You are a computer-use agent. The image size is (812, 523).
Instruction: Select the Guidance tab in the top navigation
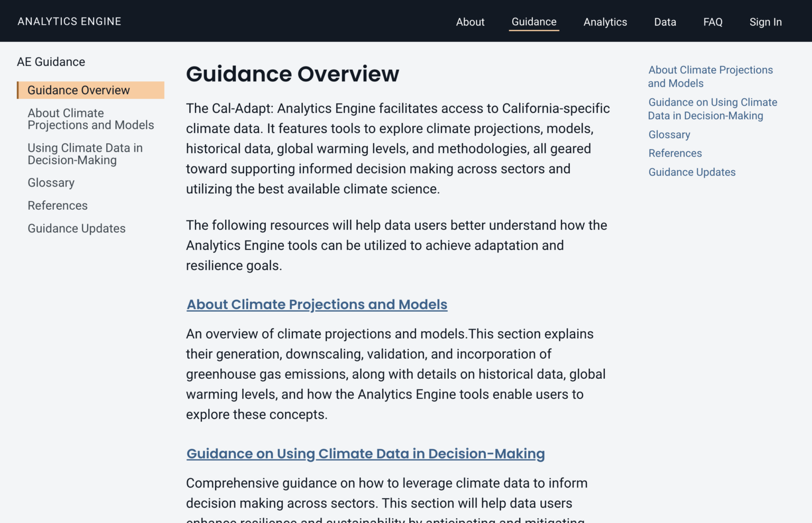(533, 22)
